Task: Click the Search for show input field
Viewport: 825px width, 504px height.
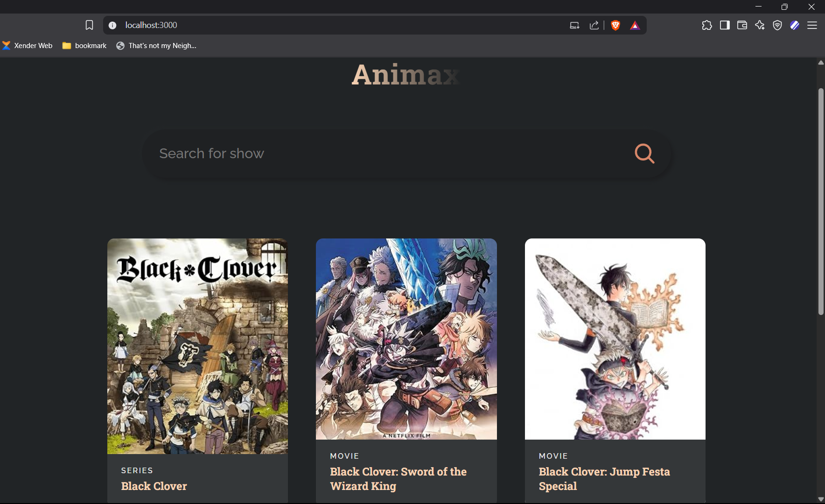Action: (x=387, y=154)
